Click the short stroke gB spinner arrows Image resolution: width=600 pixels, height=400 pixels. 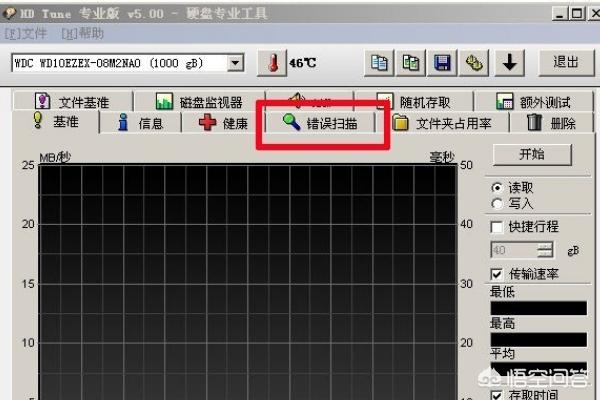pos(545,250)
